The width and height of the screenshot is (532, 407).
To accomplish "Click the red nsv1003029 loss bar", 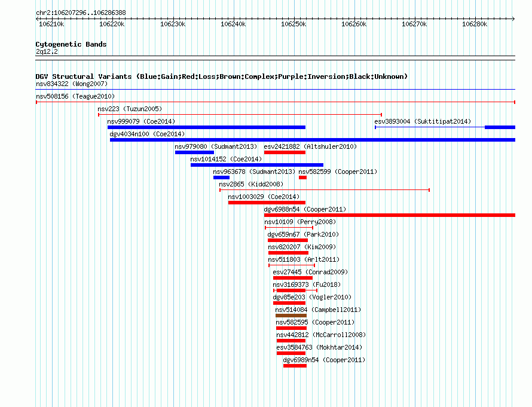I will click(267, 203).
